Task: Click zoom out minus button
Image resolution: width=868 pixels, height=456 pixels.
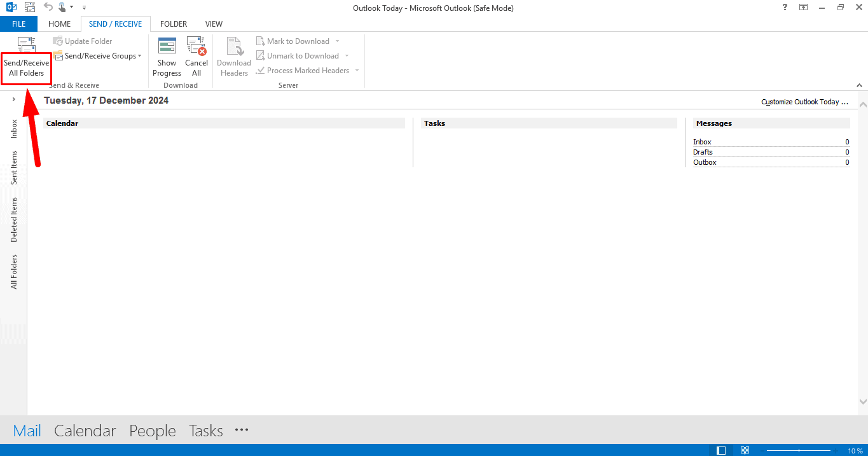Action: point(762,450)
